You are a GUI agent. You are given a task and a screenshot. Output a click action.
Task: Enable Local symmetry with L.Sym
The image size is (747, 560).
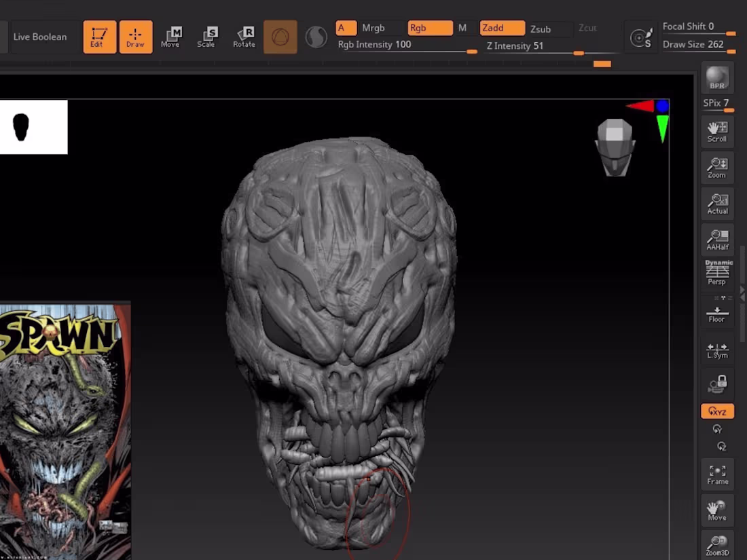[x=717, y=350]
